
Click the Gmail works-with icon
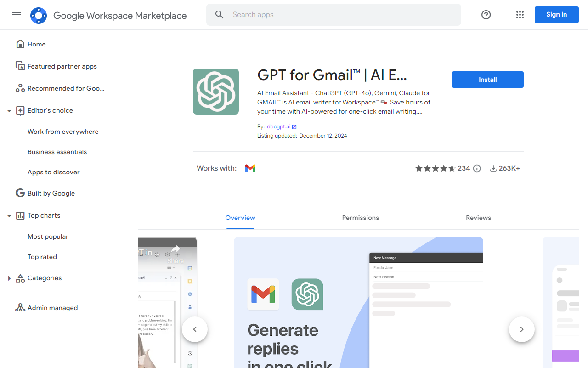pyautogui.click(x=250, y=168)
